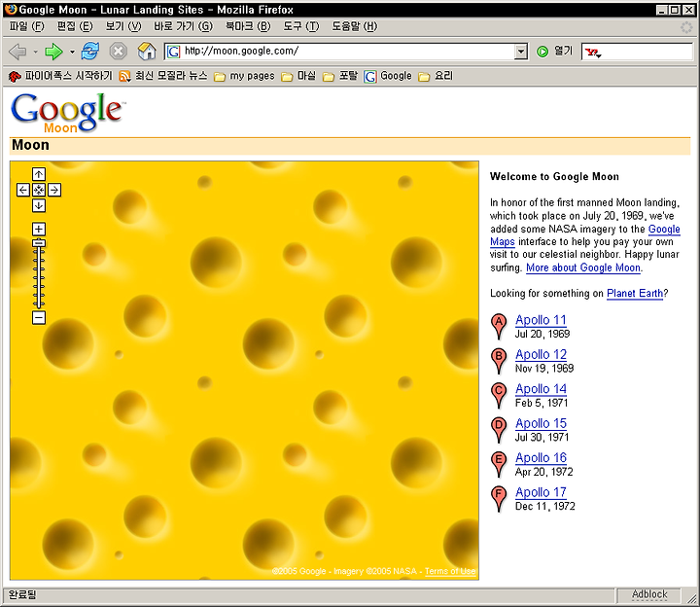The image size is (700, 607).
Task: Open the 포탈 bookmark folder
Action: coord(340,77)
